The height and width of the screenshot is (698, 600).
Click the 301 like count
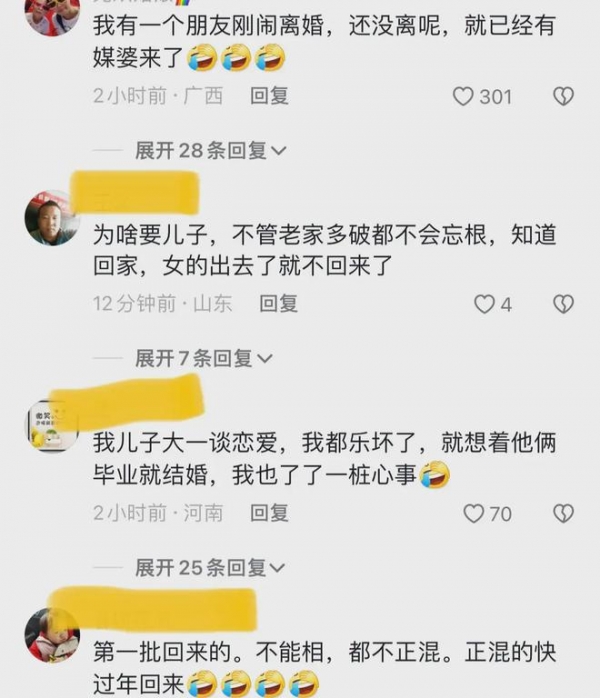click(495, 97)
